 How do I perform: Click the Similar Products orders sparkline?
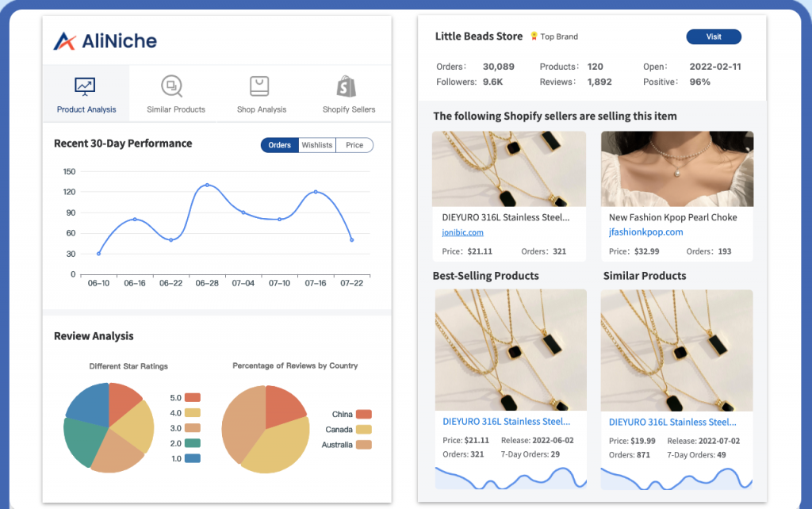[677, 478]
